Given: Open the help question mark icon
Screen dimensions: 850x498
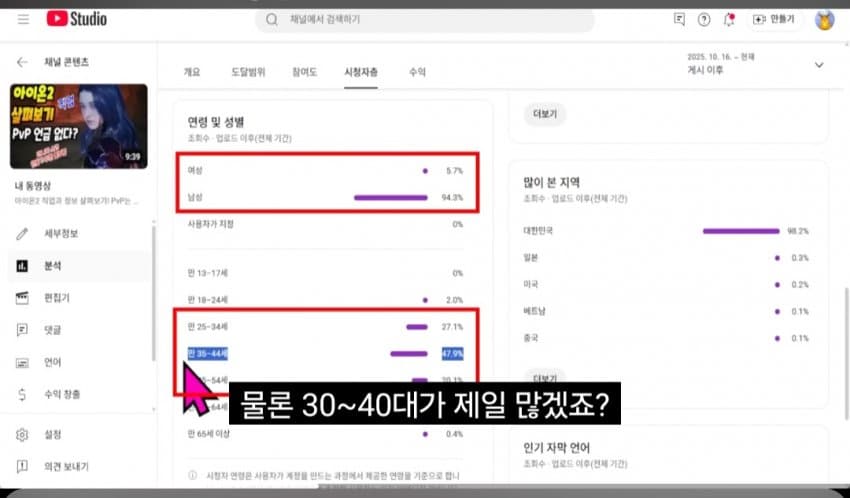Looking at the screenshot, I should click(x=704, y=20).
